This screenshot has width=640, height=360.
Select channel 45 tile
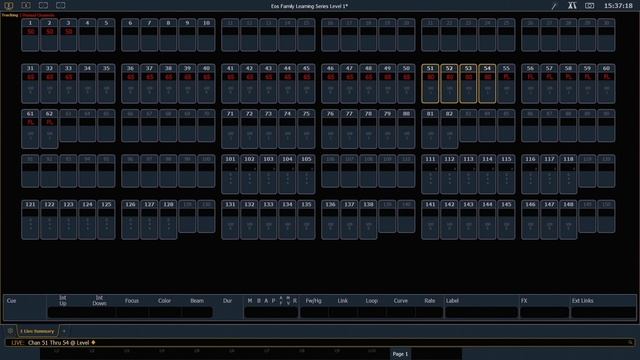[x=306, y=83]
